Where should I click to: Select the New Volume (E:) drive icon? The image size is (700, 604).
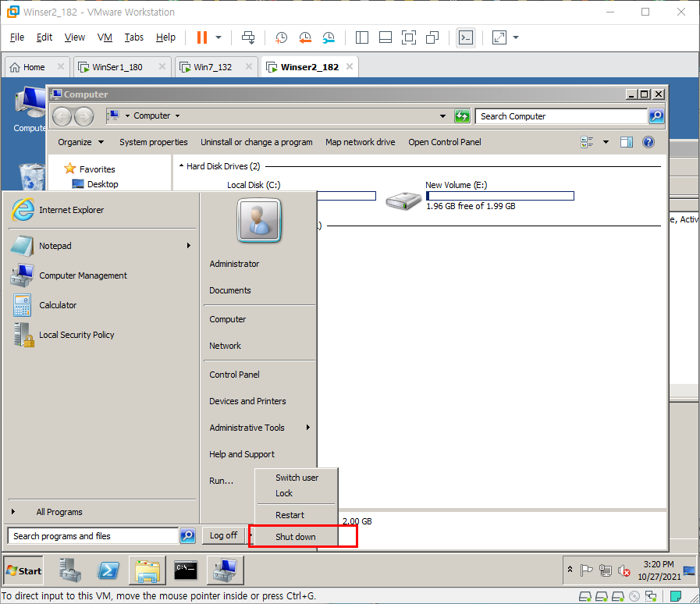coord(403,201)
